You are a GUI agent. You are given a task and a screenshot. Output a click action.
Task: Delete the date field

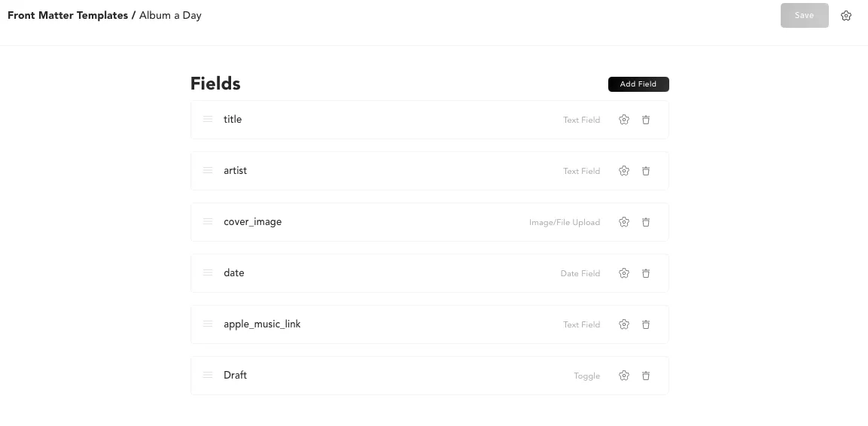pos(646,273)
